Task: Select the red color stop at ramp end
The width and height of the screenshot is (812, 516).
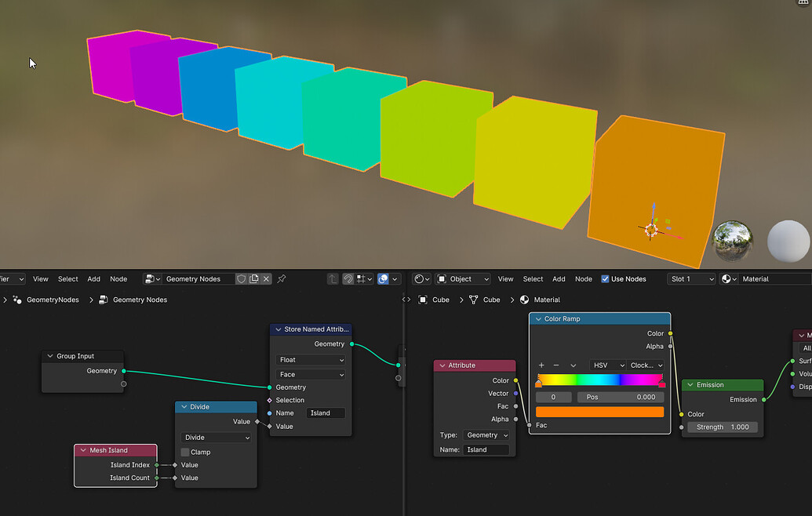Action: click(x=662, y=384)
